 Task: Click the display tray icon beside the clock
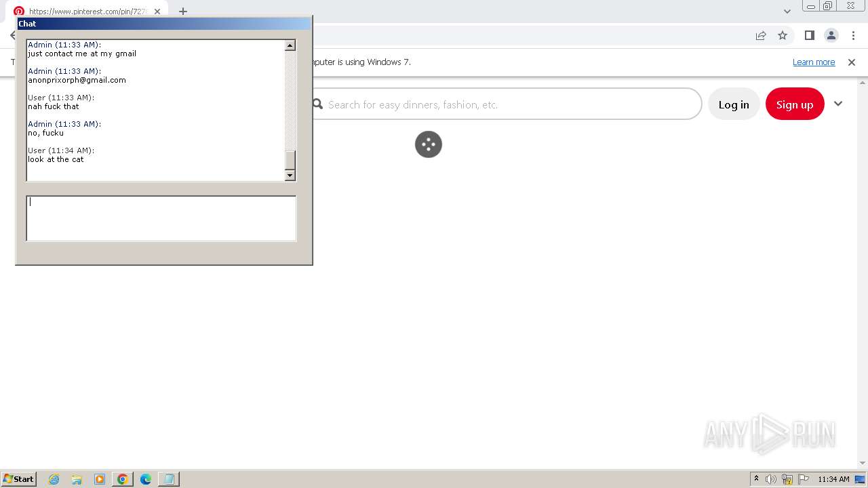(860, 479)
